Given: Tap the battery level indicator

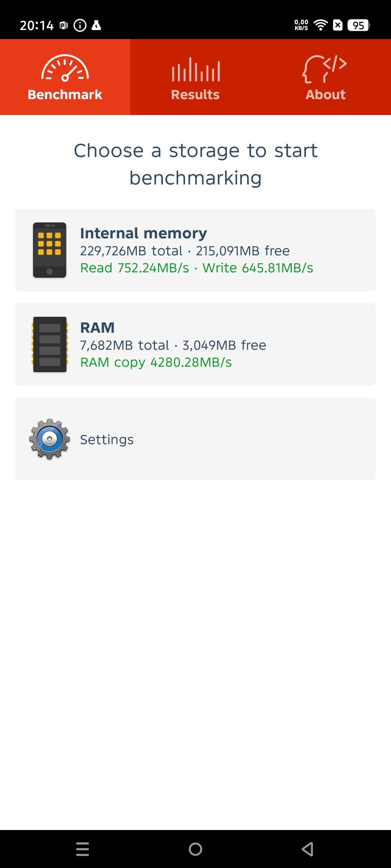Looking at the screenshot, I should coord(358,25).
